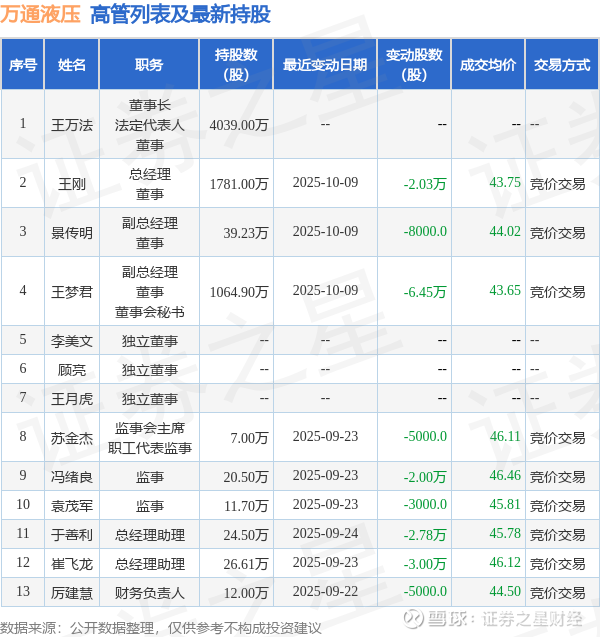Click the -3000.0 change value
Viewport: 600px width, 637px height.
coord(425,504)
